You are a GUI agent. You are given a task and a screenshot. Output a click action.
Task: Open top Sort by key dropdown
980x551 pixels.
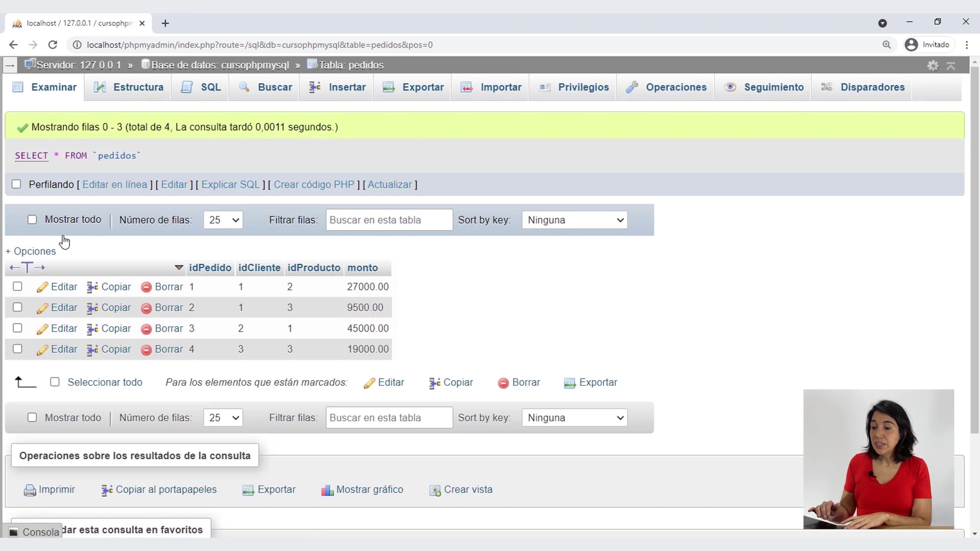tap(575, 220)
